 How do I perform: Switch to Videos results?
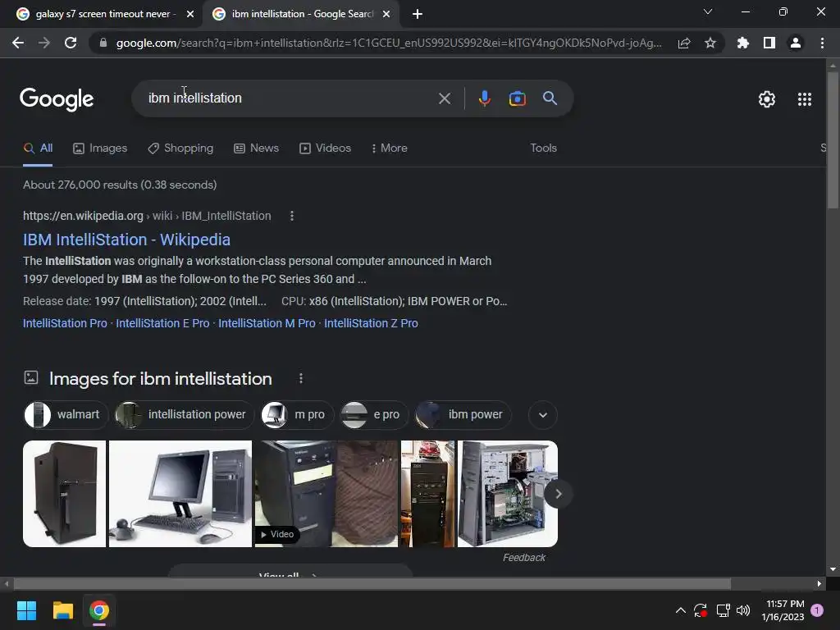pos(325,148)
